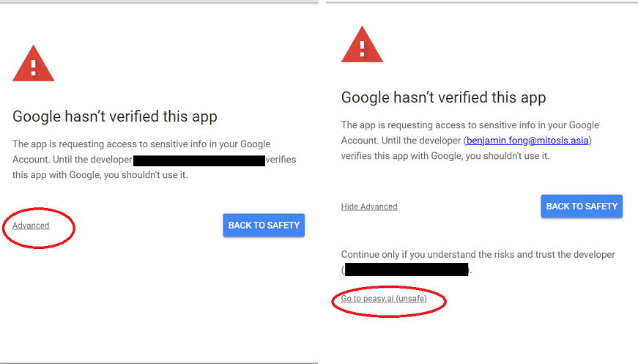This screenshot has width=638, height=364.
Task: Click the right paragraph about sensitive info
Action: [470, 141]
